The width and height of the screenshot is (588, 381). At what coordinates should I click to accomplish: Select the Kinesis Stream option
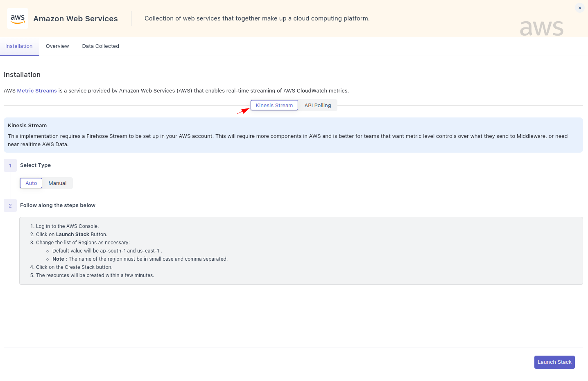(x=274, y=106)
